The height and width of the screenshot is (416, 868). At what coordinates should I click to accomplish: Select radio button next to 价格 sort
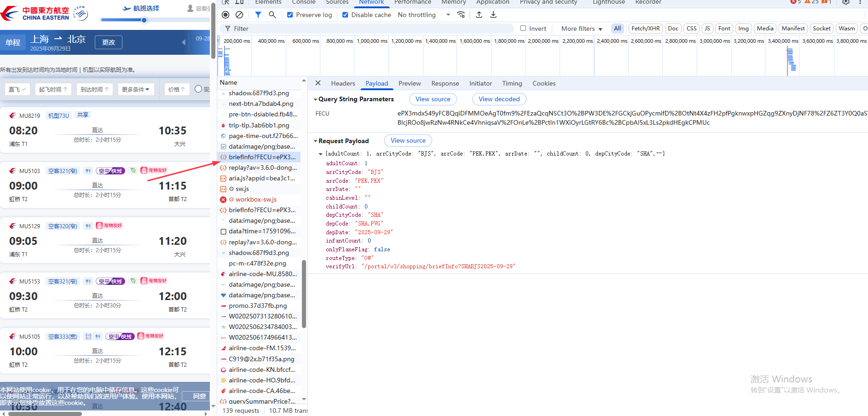click(x=198, y=89)
